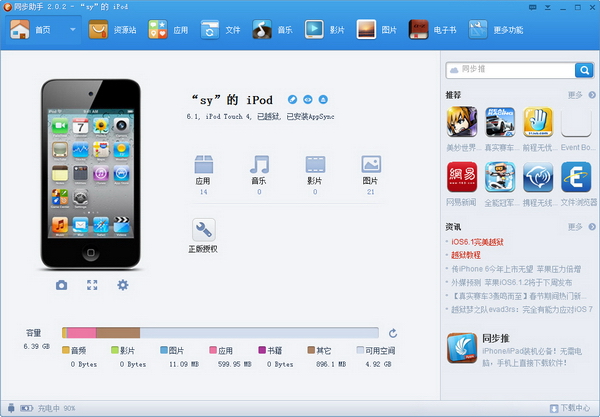Open the feedback speech icon in title bar
600x417 pixels.
[532, 7]
